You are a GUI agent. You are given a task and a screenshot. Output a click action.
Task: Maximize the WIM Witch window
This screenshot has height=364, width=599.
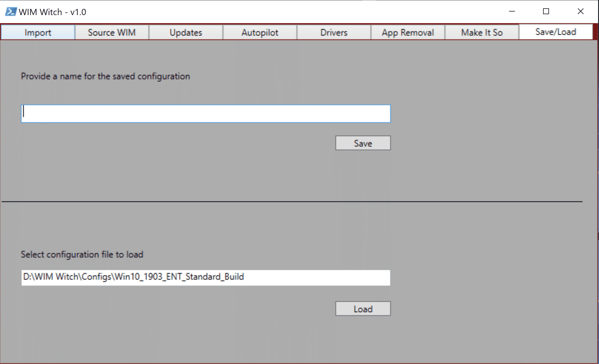pos(546,11)
